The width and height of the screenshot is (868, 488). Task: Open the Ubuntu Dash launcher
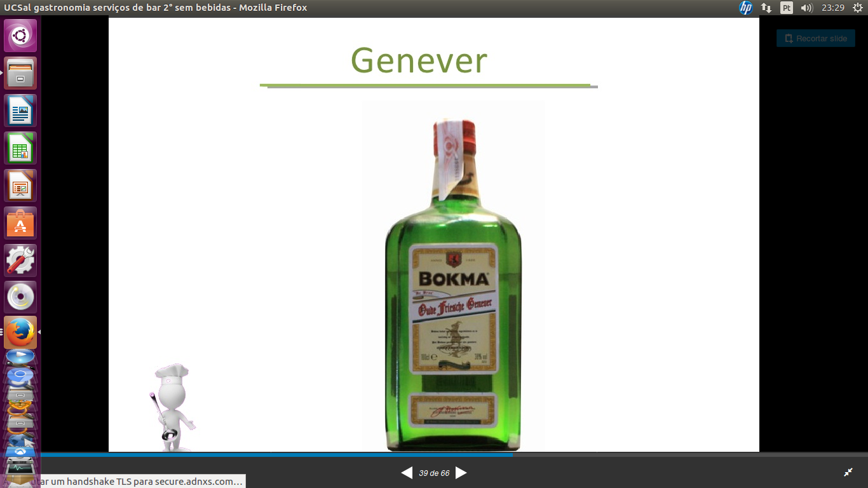(x=20, y=36)
